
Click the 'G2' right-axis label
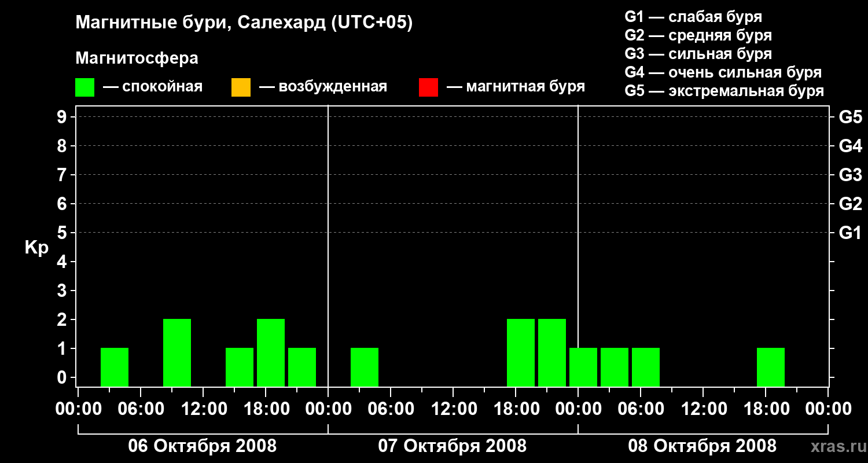click(x=851, y=204)
